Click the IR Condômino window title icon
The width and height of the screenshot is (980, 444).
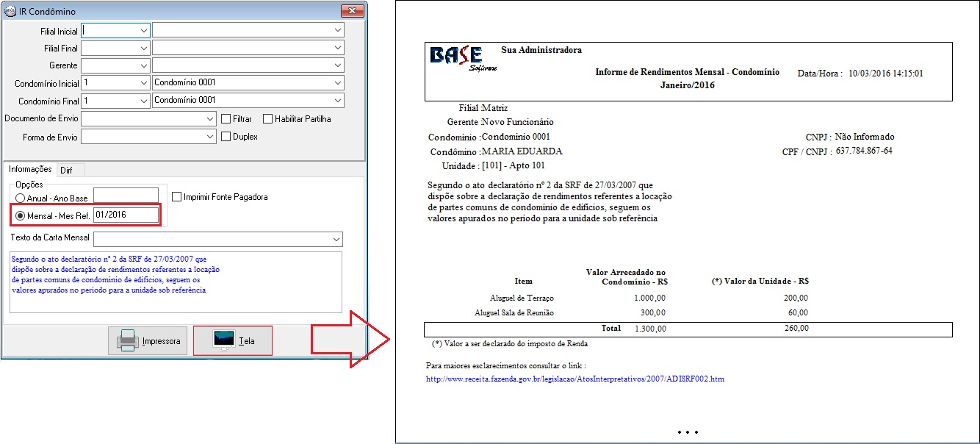(x=10, y=12)
